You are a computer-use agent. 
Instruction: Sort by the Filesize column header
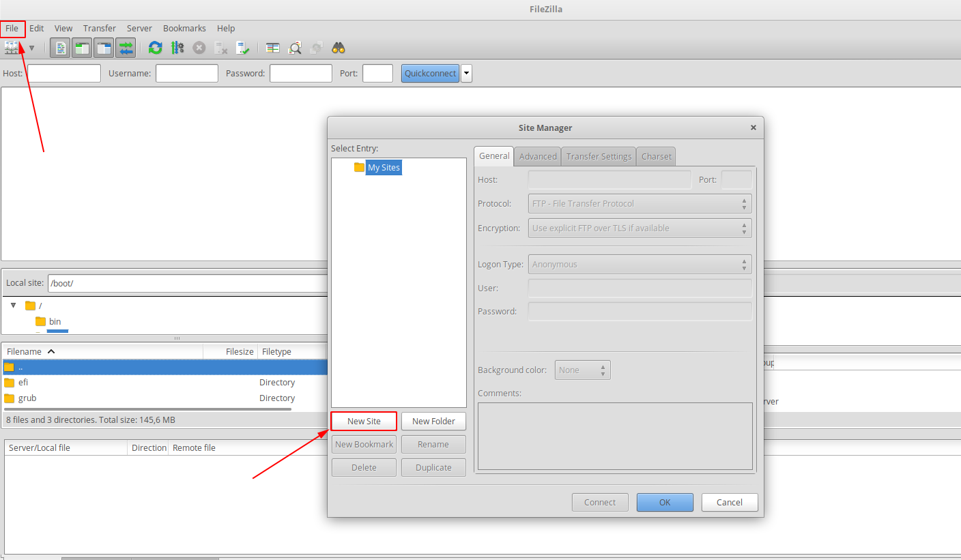[x=231, y=351]
